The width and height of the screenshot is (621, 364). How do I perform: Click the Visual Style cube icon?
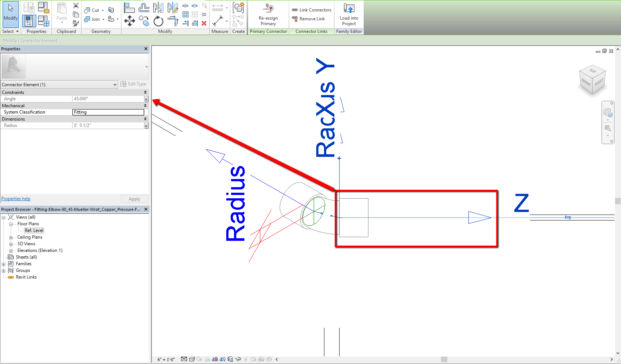[x=192, y=359]
